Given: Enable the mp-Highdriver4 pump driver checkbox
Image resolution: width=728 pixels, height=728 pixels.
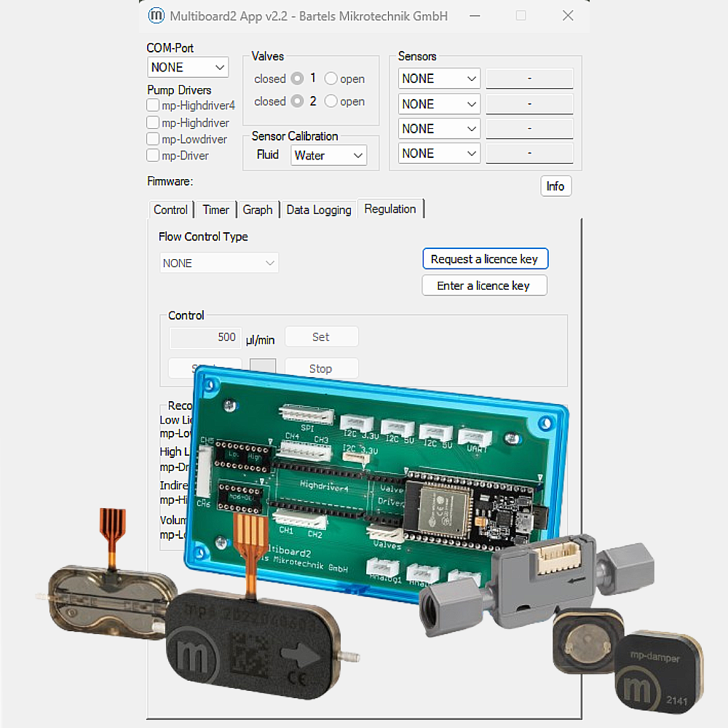Looking at the screenshot, I should coord(153,106).
